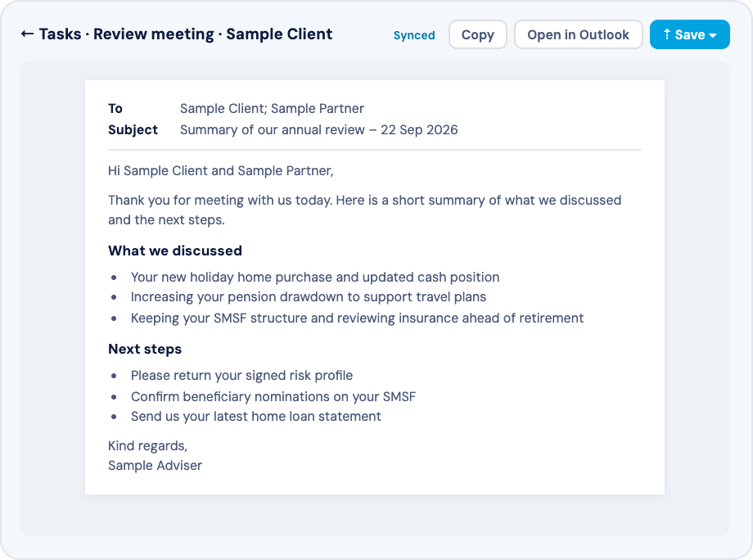Click the 'Sample Adviser' signature
This screenshot has height=560, width=753.
click(155, 465)
